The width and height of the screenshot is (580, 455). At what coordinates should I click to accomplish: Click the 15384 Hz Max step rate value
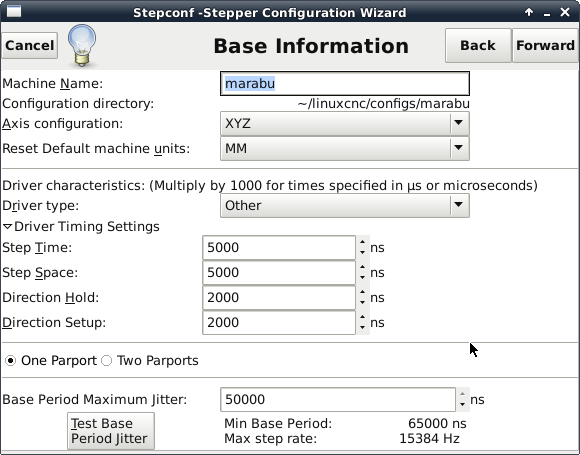429,439
